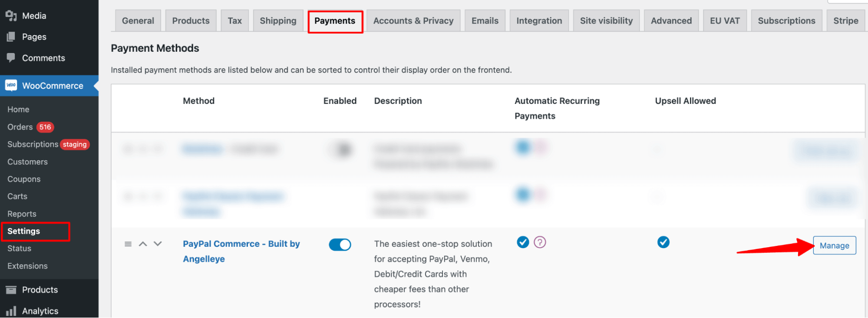868x318 pixels.
Task: Open the Stripe settings tab
Action: click(845, 21)
